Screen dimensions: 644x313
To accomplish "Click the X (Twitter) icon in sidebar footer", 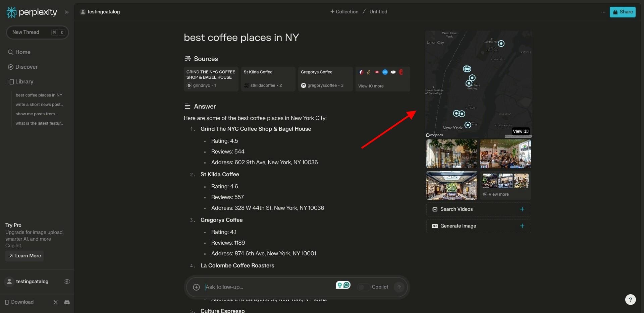I will [55, 302].
